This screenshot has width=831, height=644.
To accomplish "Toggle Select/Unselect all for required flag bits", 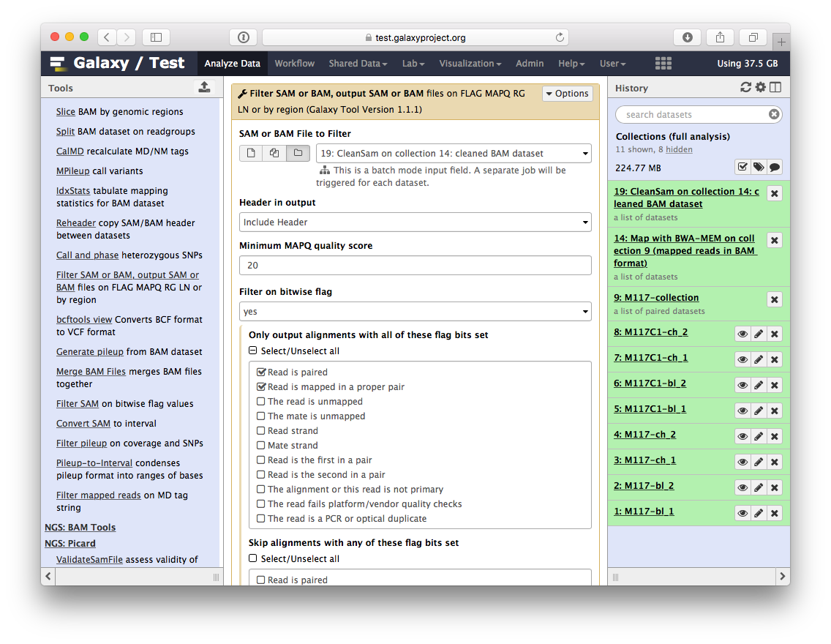I will 253,351.
